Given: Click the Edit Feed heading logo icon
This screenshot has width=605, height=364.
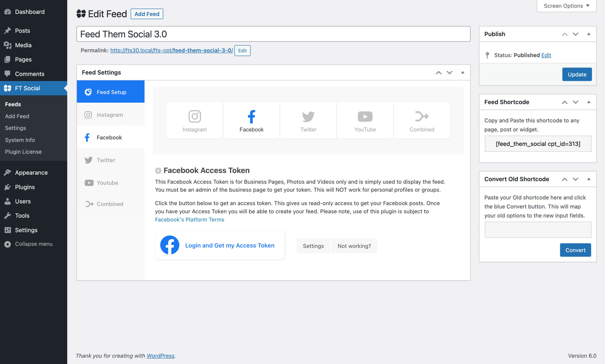Looking at the screenshot, I should click(81, 13).
